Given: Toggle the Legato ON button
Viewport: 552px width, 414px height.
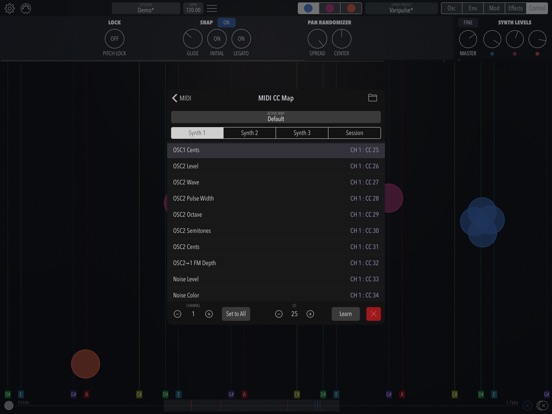Looking at the screenshot, I should coord(241,39).
